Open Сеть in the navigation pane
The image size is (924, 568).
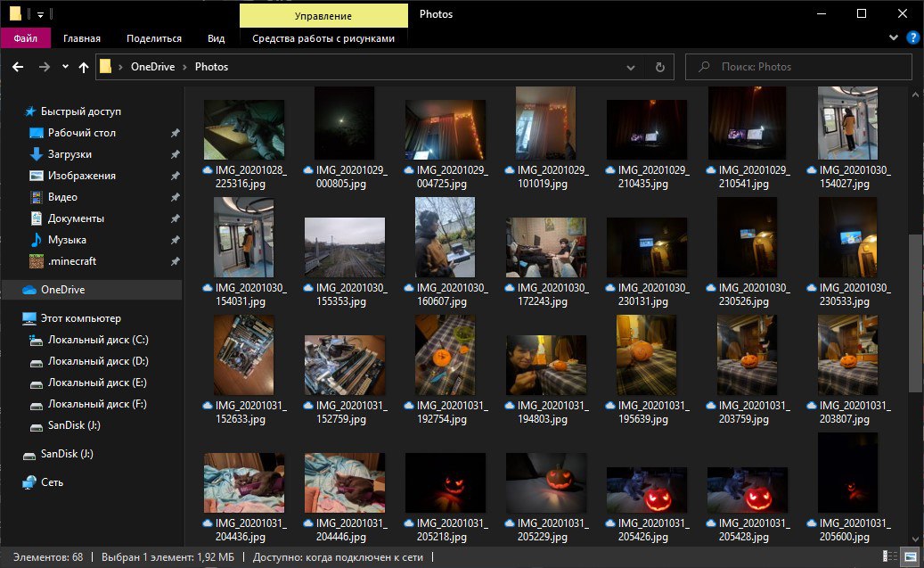point(52,482)
